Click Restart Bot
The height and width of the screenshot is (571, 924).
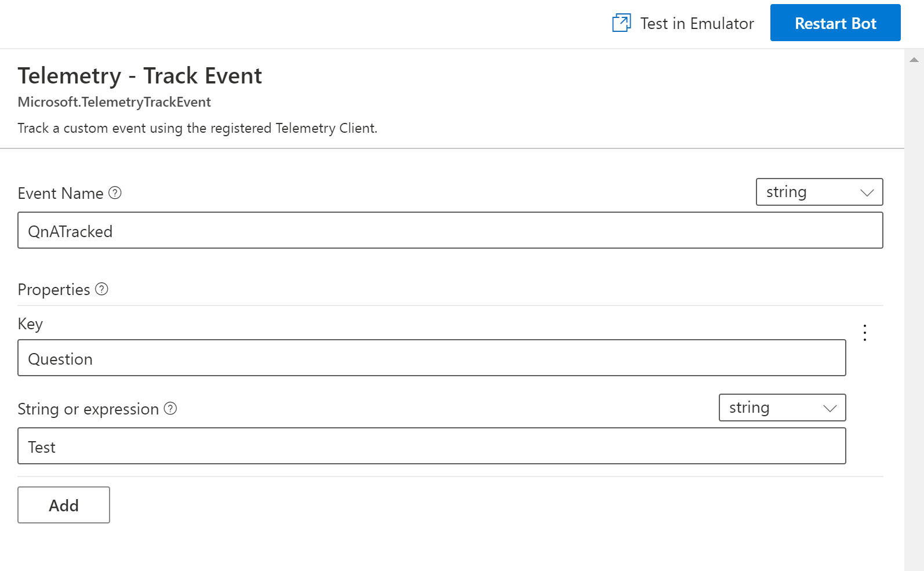(835, 23)
